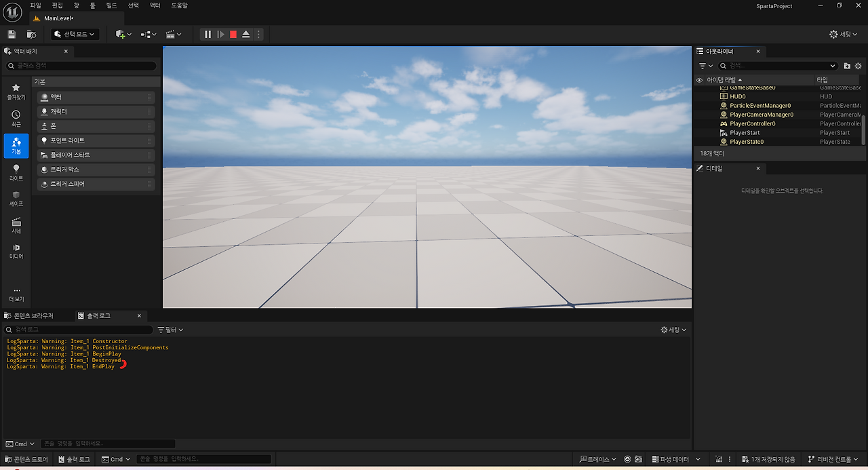The image size is (868, 470).
Task: Open the outliner settings gear
Action: coord(858,66)
